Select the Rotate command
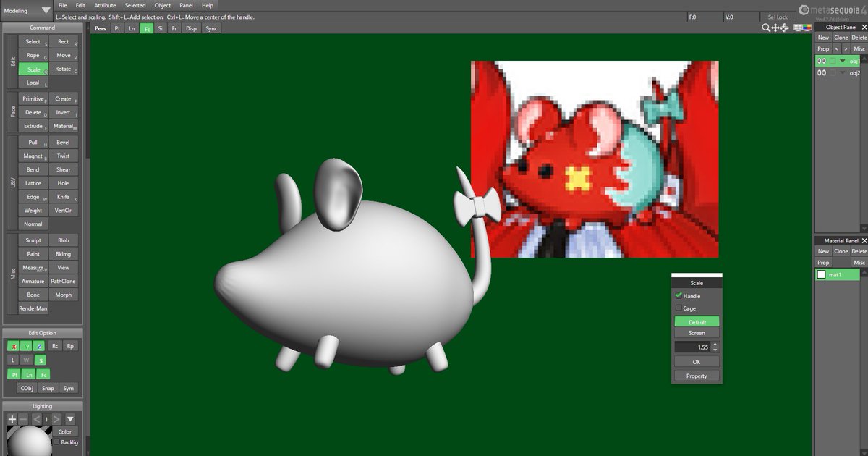Screen dimensions: 868x456 [x=64, y=69]
